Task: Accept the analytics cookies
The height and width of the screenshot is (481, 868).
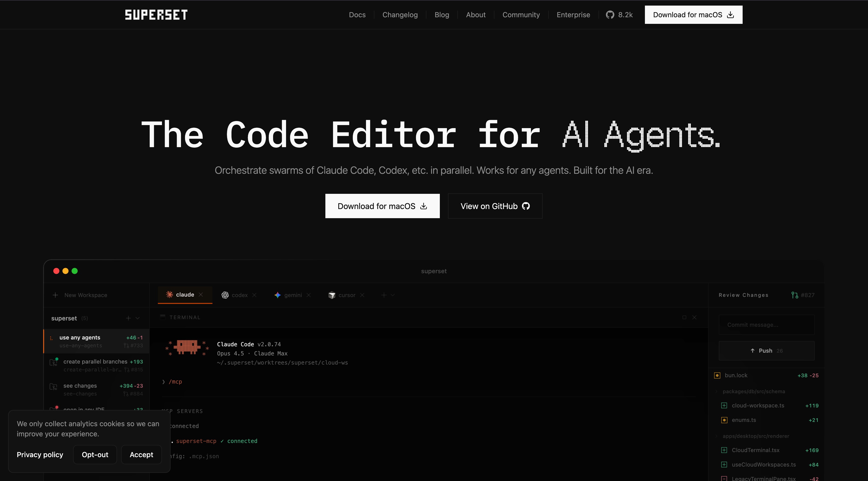Action: point(141,454)
